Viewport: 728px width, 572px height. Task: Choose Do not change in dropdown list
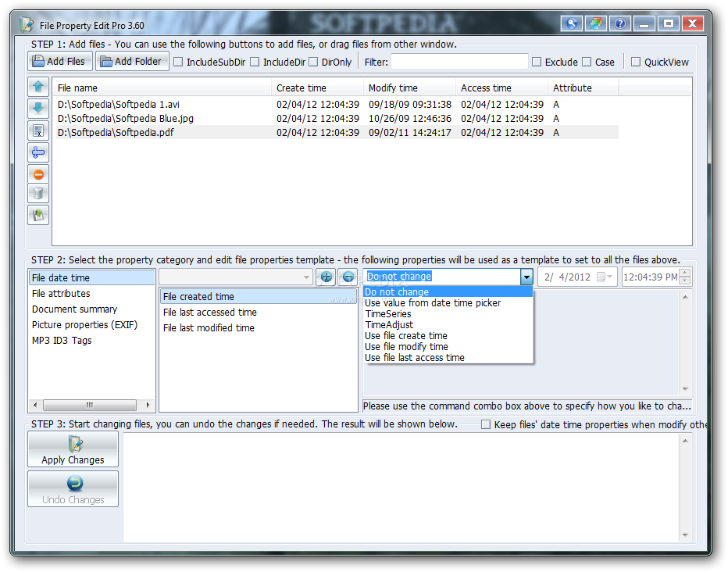click(448, 292)
